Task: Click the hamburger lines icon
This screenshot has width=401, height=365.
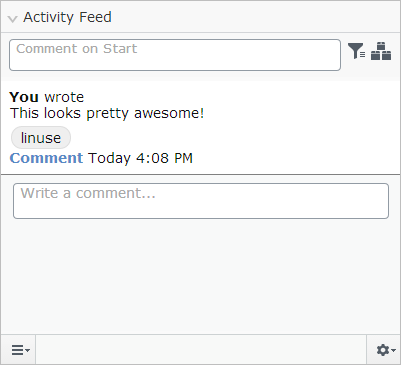Action: coord(17,350)
